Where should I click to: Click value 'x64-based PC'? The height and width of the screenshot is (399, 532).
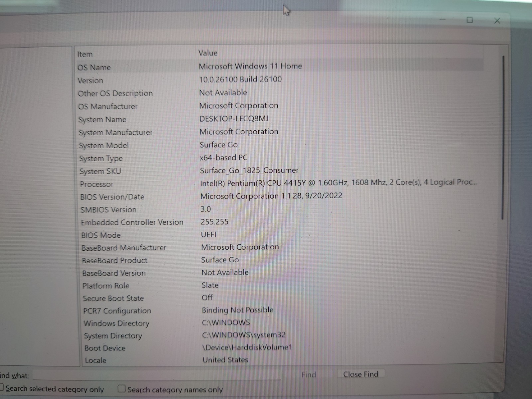[x=224, y=158]
